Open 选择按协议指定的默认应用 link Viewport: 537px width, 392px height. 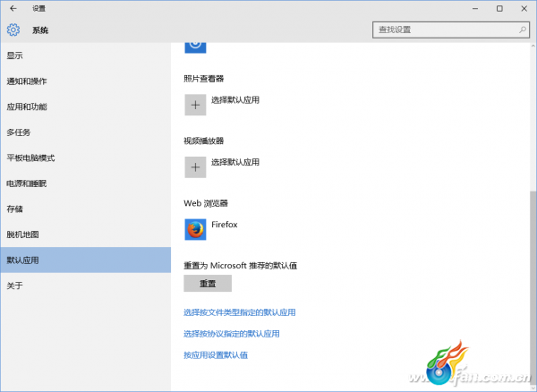[x=232, y=334]
